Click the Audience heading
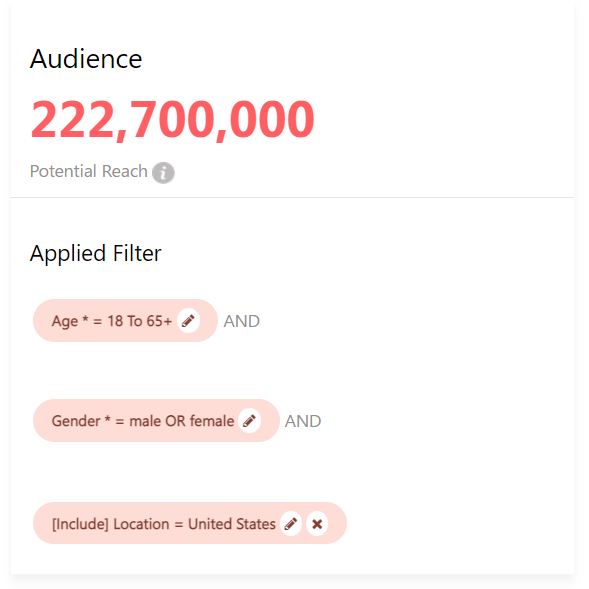 [x=86, y=59]
